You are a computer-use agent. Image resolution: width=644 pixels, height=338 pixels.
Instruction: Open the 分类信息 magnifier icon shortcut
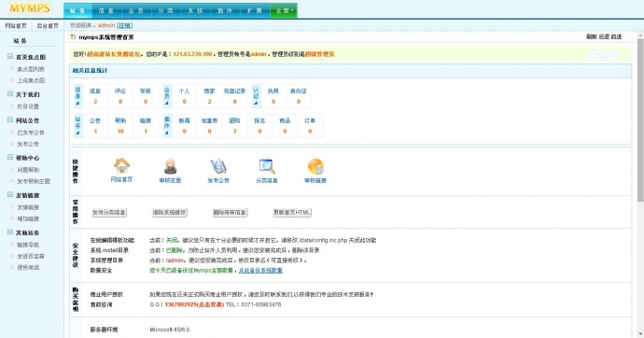pos(267,166)
